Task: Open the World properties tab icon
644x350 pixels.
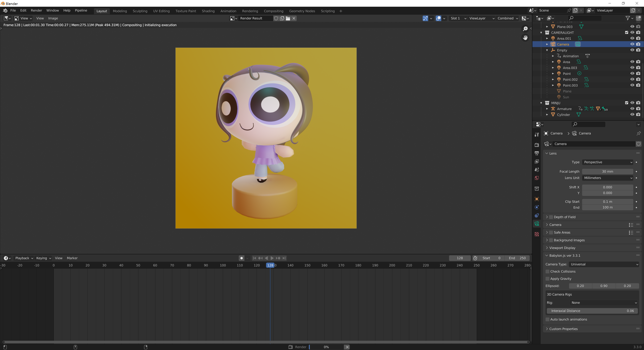Action: coord(536,178)
